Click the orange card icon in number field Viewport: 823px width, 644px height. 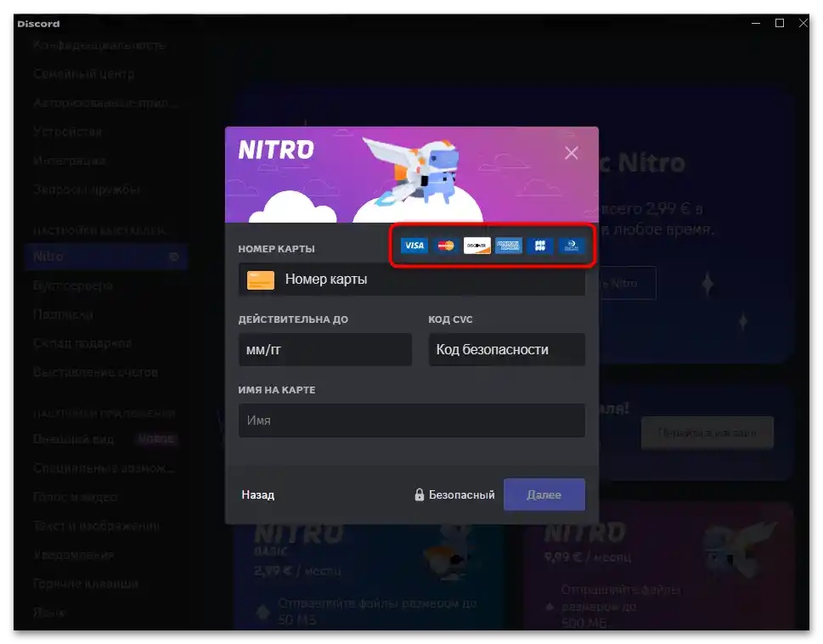(261, 280)
